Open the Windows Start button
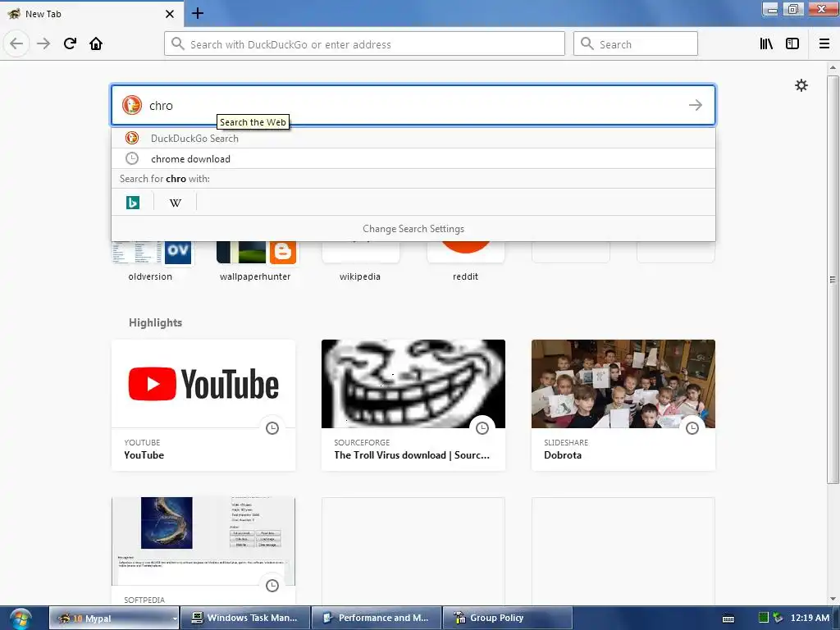 click(x=20, y=619)
